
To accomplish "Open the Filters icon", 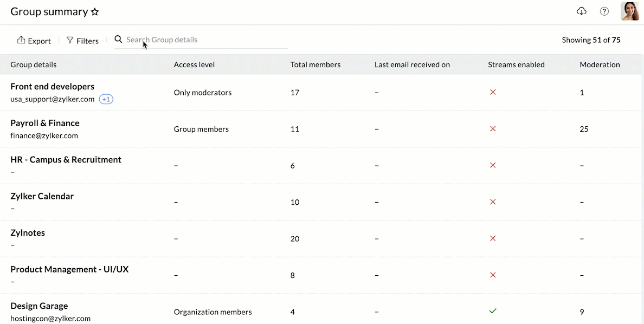I will coord(70,40).
